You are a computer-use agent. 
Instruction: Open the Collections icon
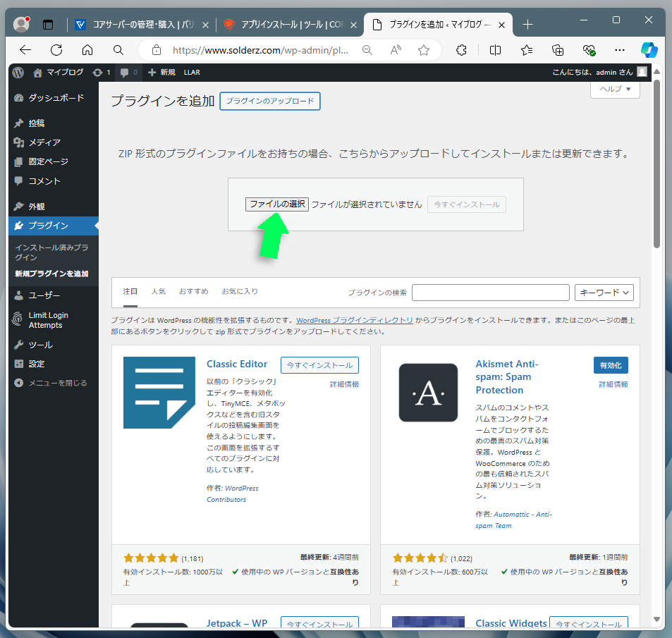click(558, 50)
